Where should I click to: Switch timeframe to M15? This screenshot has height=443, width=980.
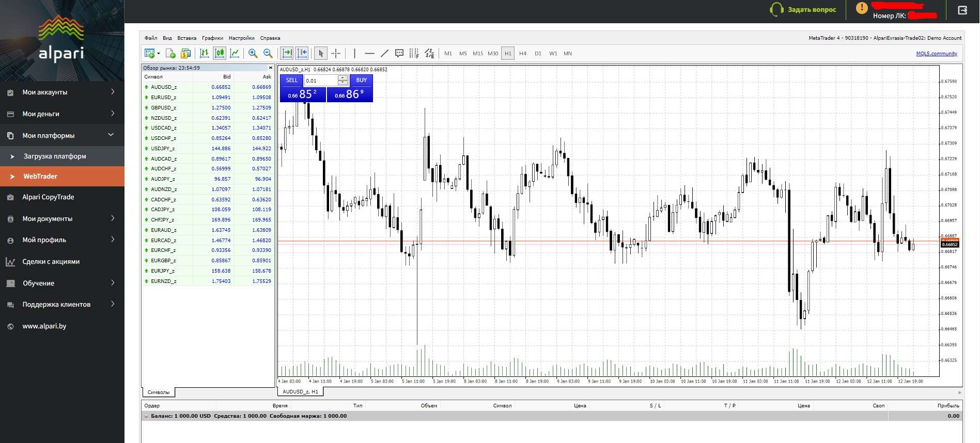point(478,54)
